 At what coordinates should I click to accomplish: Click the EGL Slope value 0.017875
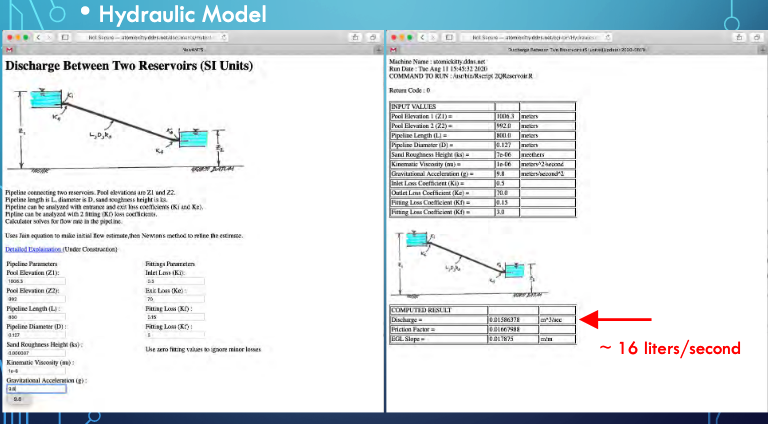513,339
